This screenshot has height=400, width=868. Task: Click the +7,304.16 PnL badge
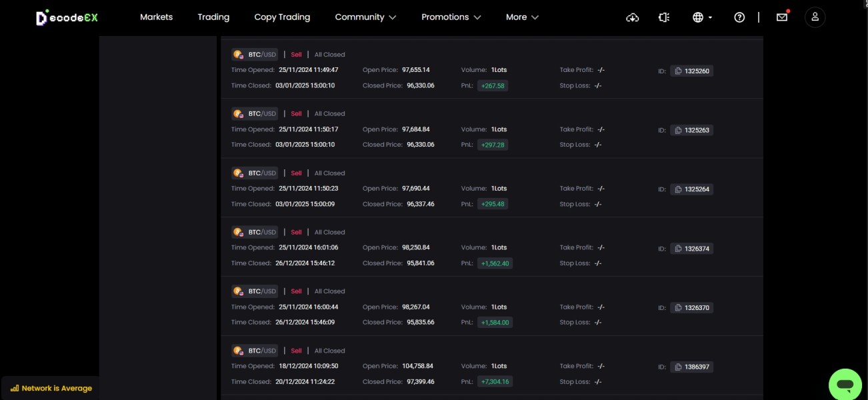[x=495, y=382]
